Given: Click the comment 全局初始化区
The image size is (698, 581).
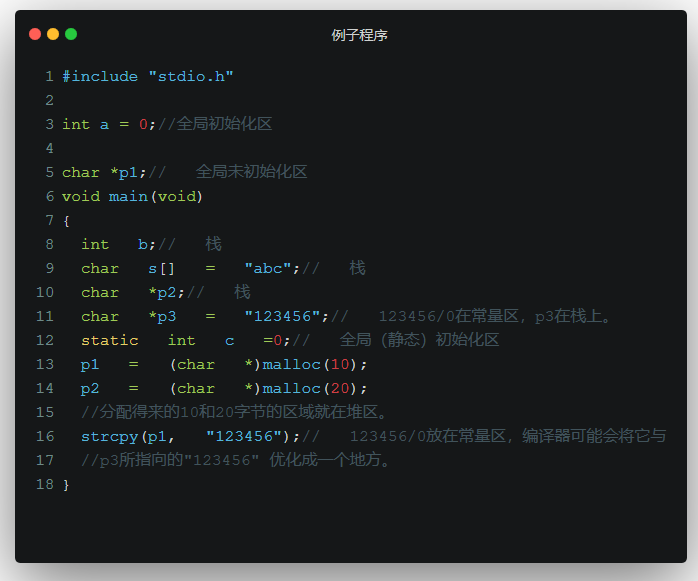Looking at the screenshot, I should (224, 124).
